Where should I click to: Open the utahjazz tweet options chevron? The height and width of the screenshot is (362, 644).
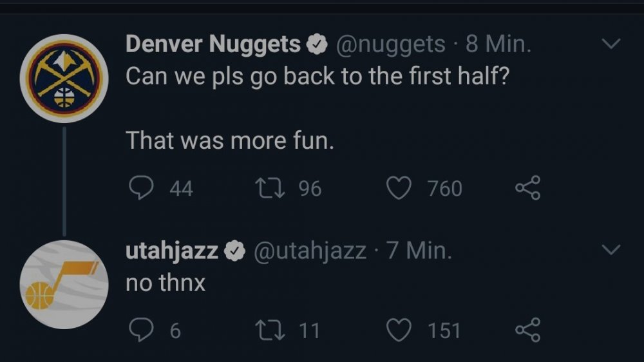[611, 249]
